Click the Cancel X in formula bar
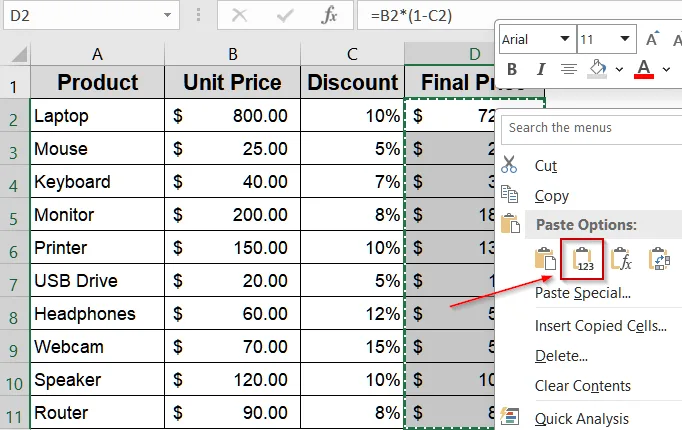This screenshot has width=682, height=430. point(239,16)
